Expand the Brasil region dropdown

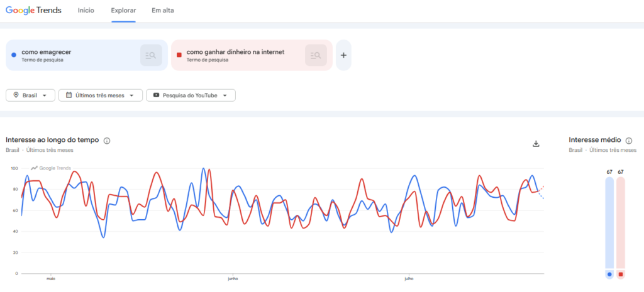click(x=30, y=95)
